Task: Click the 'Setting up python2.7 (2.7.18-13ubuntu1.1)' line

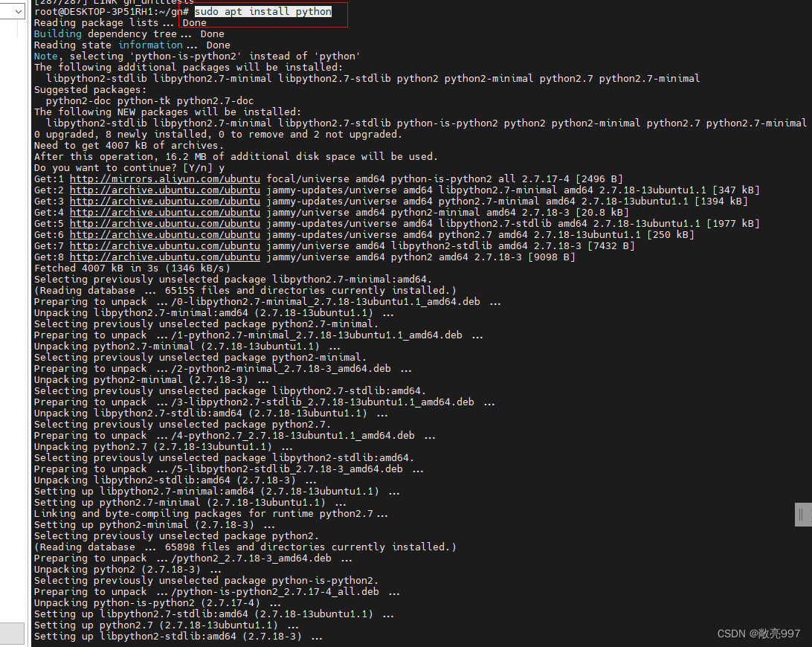Action: [166, 625]
